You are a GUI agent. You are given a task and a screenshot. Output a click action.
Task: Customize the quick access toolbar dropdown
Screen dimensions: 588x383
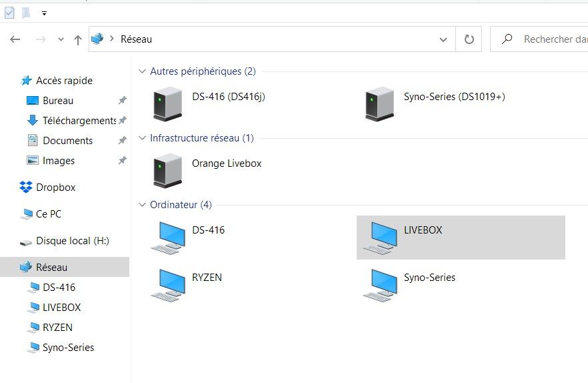coord(44,13)
